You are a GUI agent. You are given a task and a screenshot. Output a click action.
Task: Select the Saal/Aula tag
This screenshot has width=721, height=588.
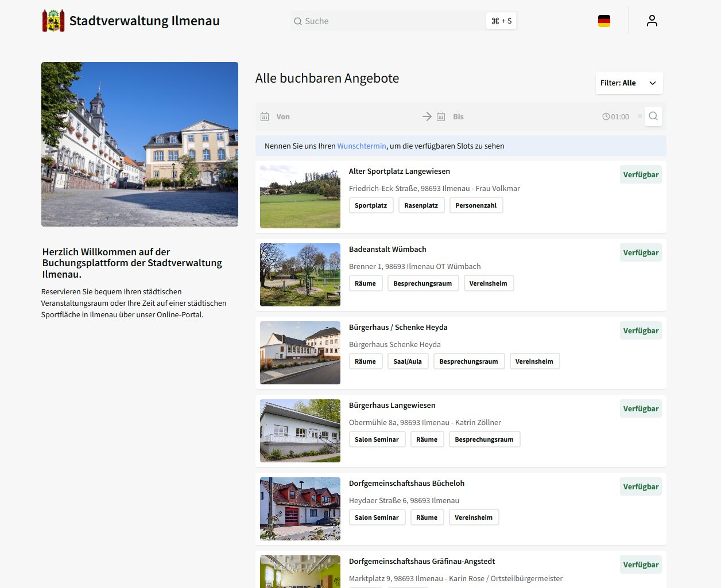(x=408, y=361)
